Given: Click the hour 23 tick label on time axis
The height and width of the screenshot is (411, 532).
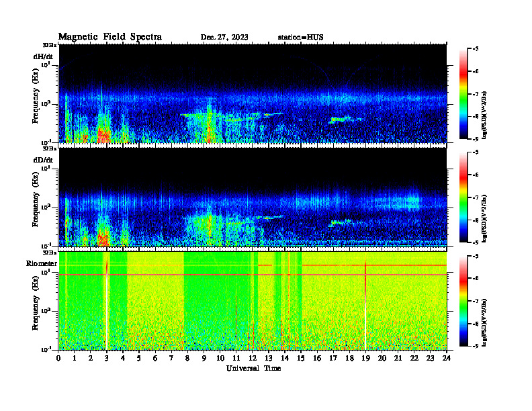Looking at the screenshot, I should 431,358.
